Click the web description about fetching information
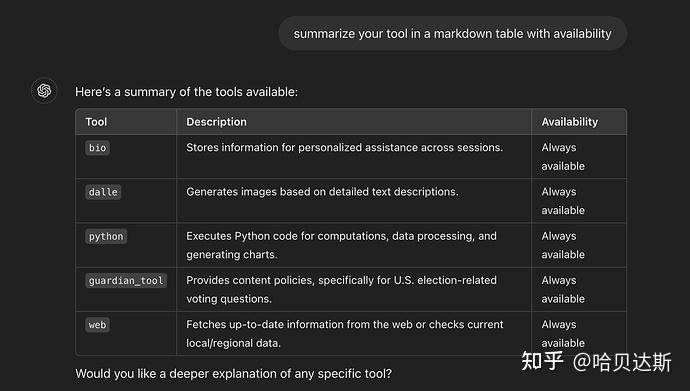Image resolution: width=690 pixels, height=391 pixels. 345,333
